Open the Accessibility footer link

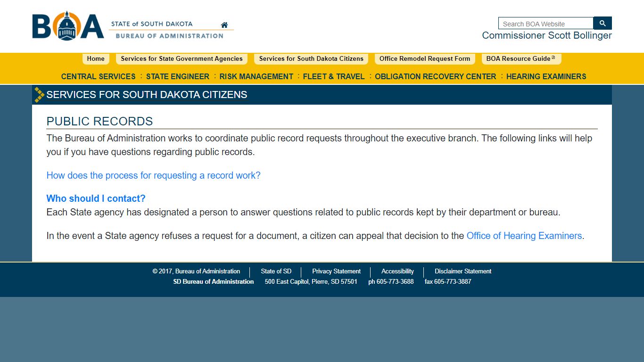[x=397, y=271]
